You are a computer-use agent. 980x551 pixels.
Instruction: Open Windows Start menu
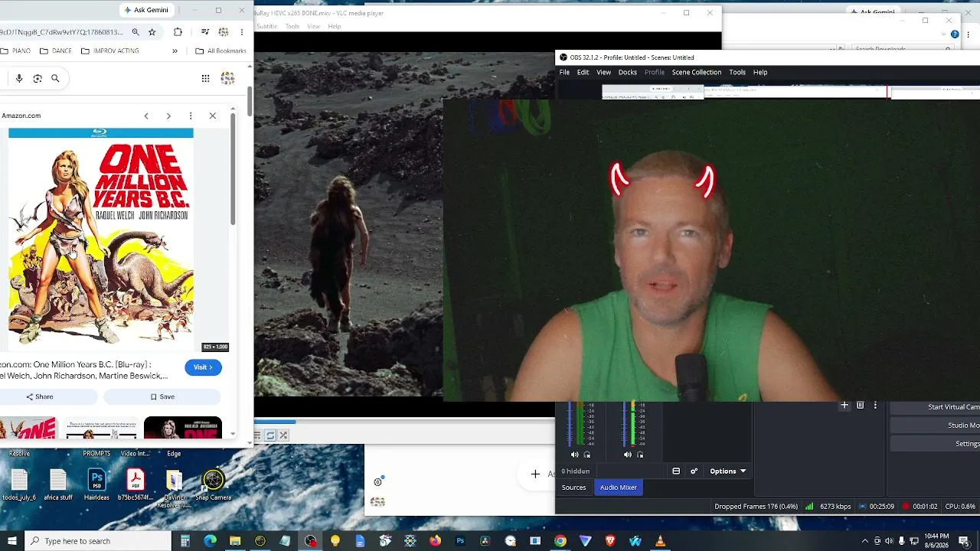tap(11, 541)
